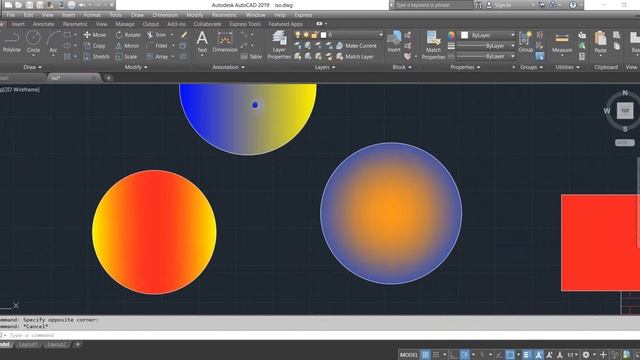Image resolution: width=640 pixels, height=360 pixels.
Task: Select the Text annotation tool
Action: [202, 42]
